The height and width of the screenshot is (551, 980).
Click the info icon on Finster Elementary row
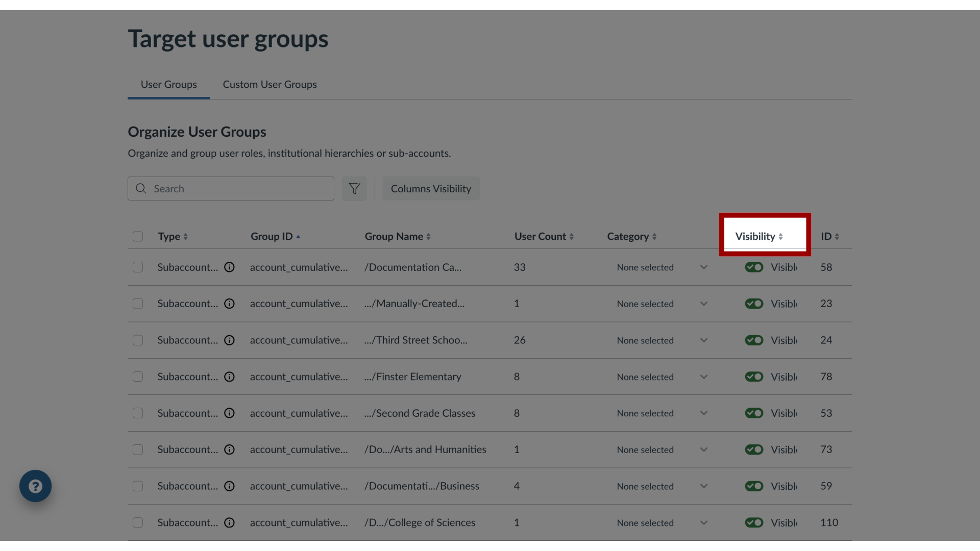pos(229,376)
